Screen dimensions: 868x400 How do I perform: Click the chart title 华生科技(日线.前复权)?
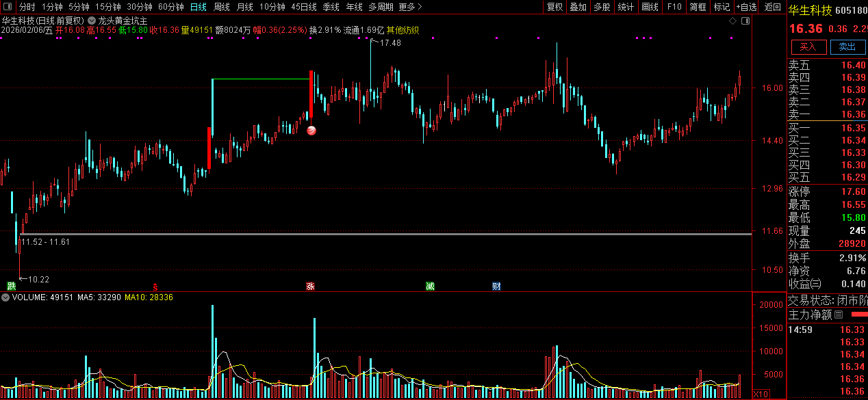coord(43,21)
